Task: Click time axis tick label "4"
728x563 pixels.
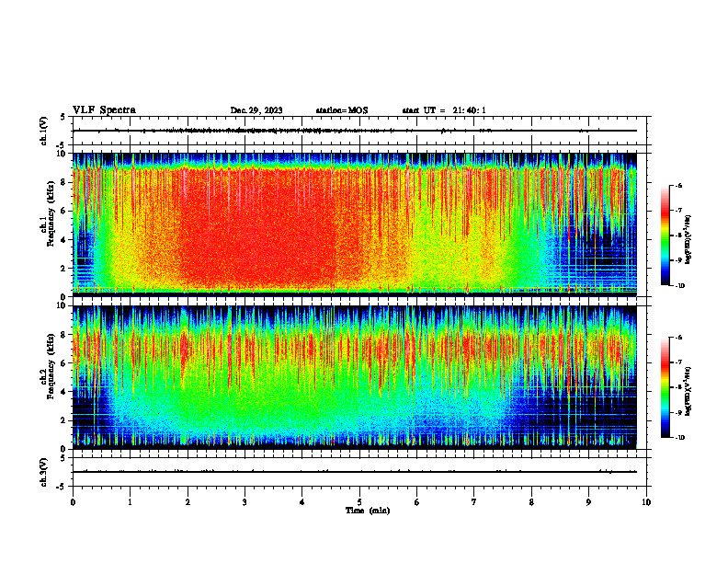Action: 302,502
